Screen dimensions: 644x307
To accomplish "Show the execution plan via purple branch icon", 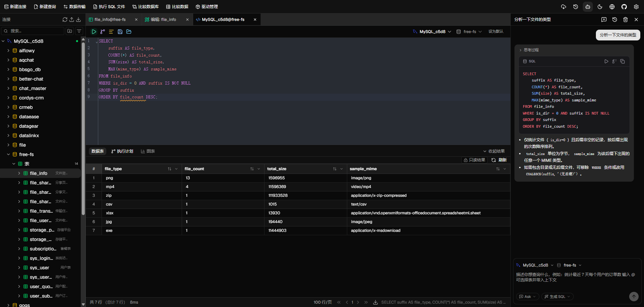I will 103,32.
